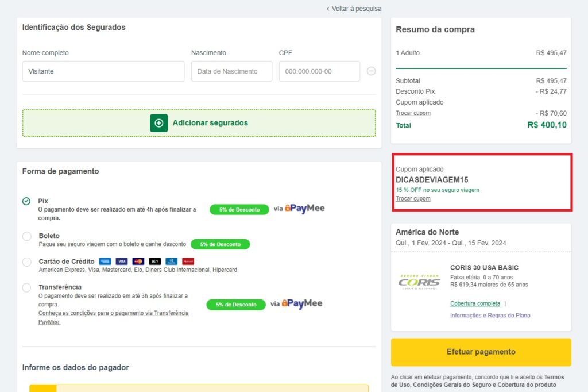Click the Mastercard icon
Image resolution: width=588 pixels, height=392 pixels.
pyautogui.click(x=138, y=262)
